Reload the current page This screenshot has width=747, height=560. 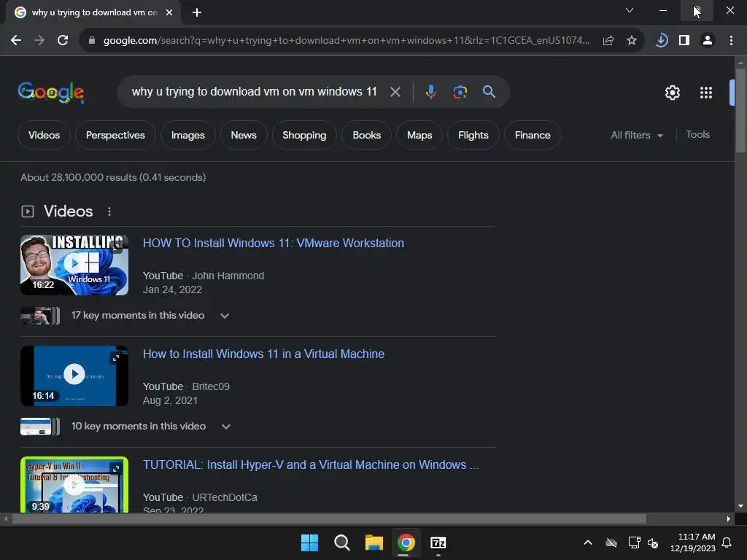63,41
